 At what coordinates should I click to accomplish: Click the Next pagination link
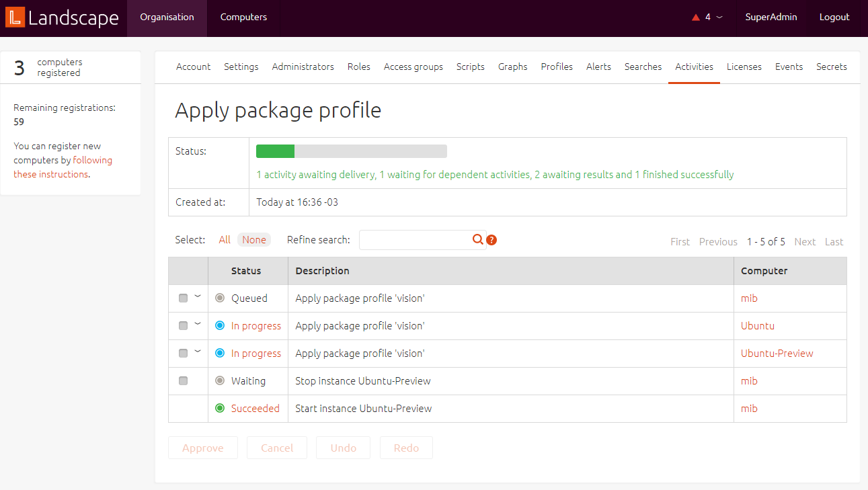tap(805, 241)
